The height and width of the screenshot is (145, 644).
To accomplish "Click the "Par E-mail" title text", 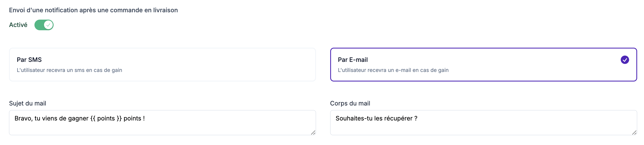I will pos(353,60).
